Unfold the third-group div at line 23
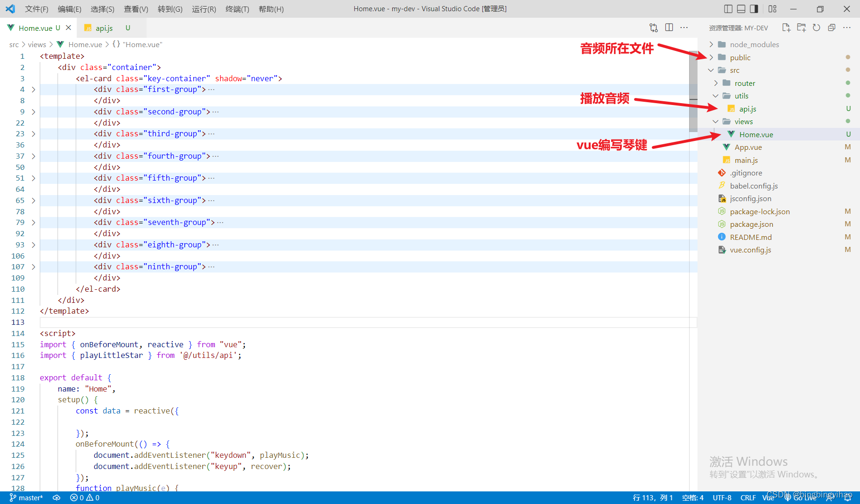 click(x=33, y=133)
